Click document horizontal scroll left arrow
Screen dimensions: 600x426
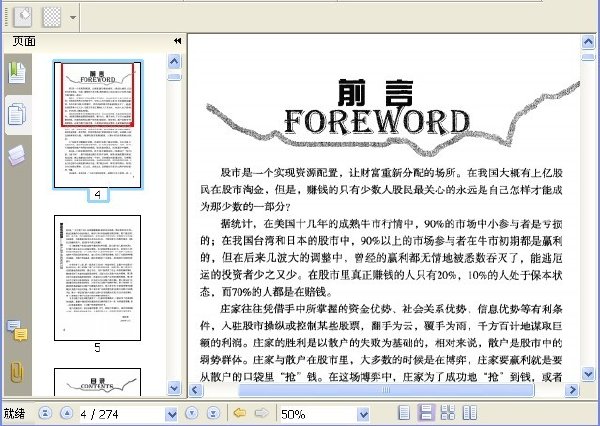196,390
